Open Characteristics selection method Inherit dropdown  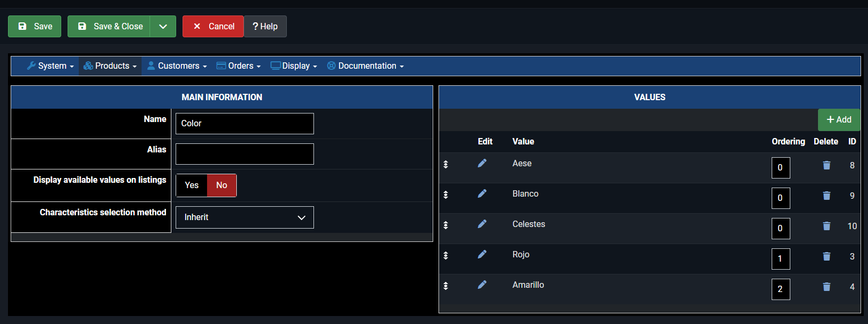(245, 217)
